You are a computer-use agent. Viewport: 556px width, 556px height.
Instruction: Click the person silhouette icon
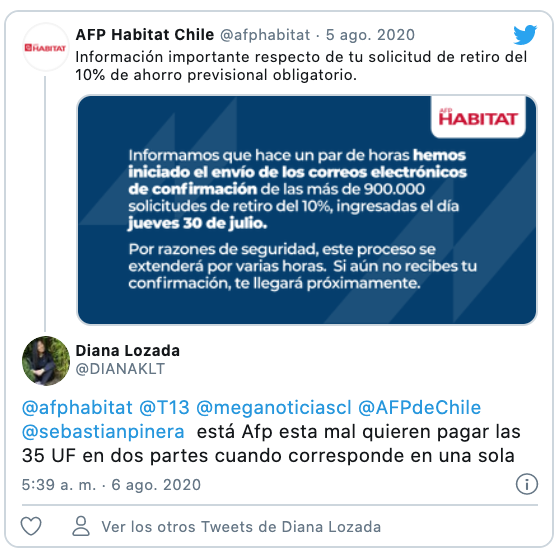pyautogui.click(x=81, y=526)
